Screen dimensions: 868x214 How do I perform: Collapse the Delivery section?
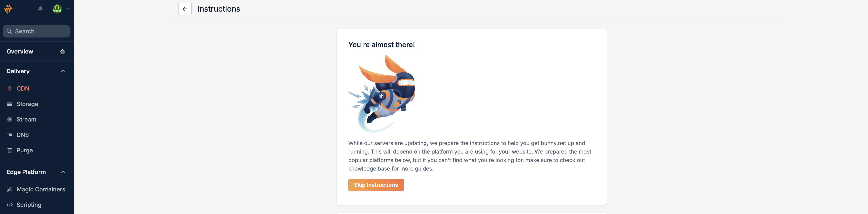tap(63, 71)
